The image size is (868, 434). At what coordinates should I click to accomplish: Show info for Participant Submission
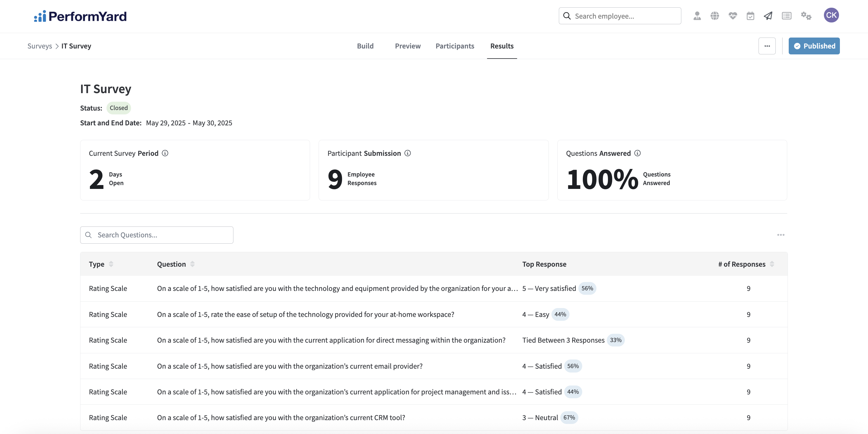click(408, 153)
